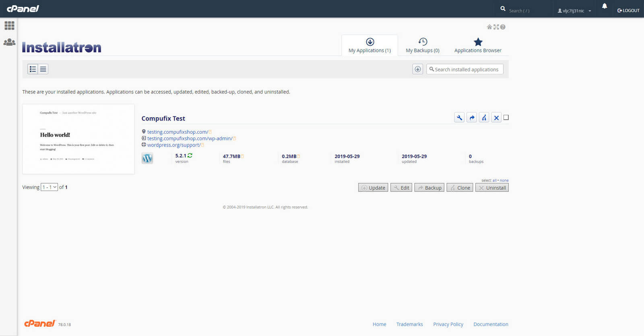Click the green update refresh icon by 5.2.1
Viewport: 644px width, 336px height.
pyautogui.click(x=190, y=156)
